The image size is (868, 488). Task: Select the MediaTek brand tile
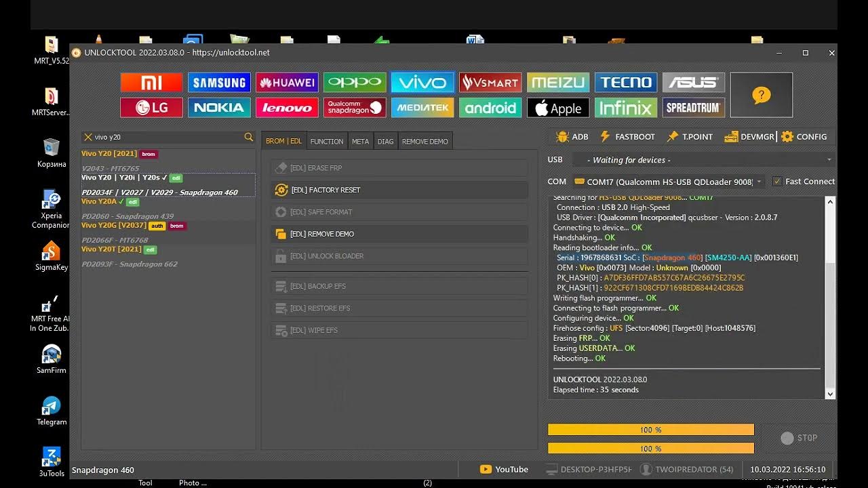(x=422, y=108)
